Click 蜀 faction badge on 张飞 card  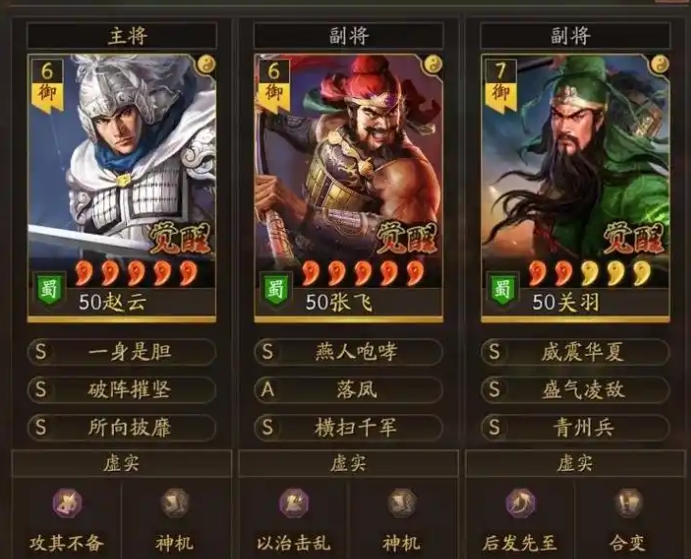click(x=275, y=290)
